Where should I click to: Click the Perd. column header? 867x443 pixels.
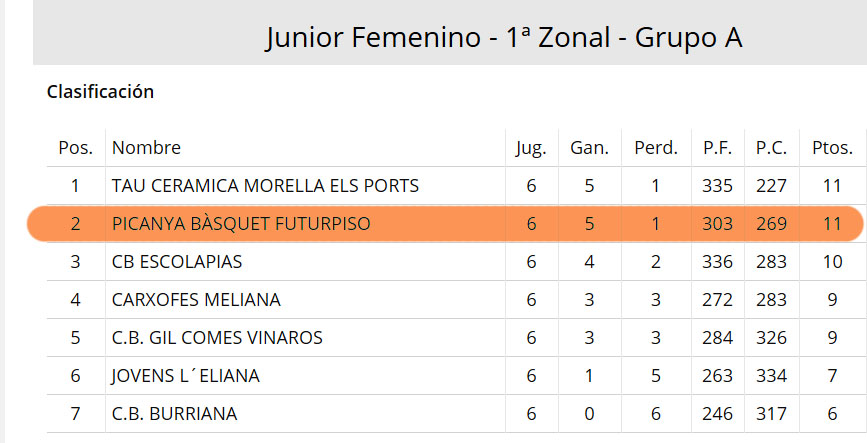pyautogui.click(x=656, y=148)
